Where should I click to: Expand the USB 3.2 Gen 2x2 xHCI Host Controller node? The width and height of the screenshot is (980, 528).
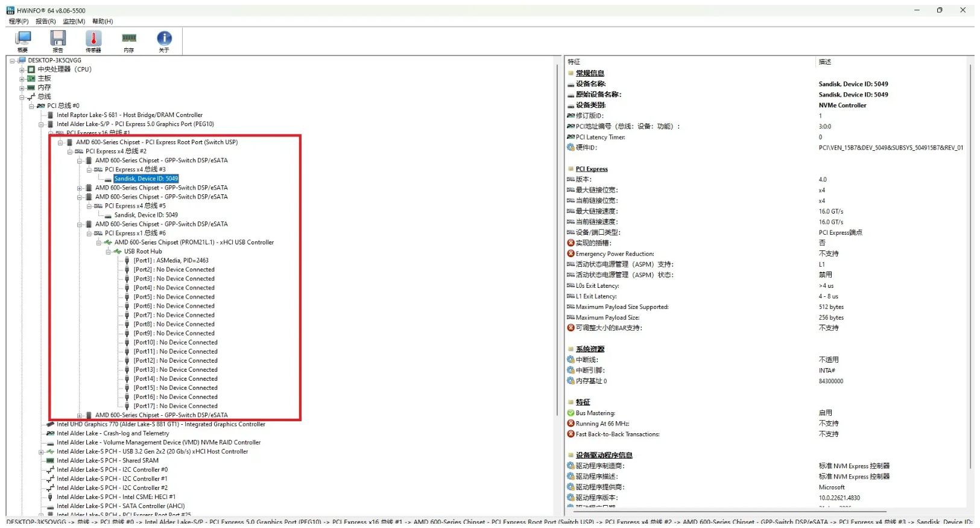(x=41, y=452)
